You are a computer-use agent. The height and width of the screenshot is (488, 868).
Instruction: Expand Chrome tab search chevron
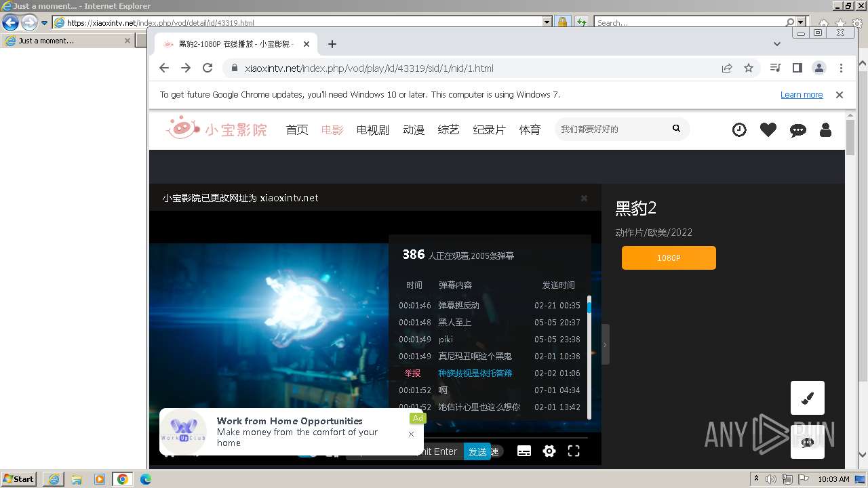tap(777, 44)
